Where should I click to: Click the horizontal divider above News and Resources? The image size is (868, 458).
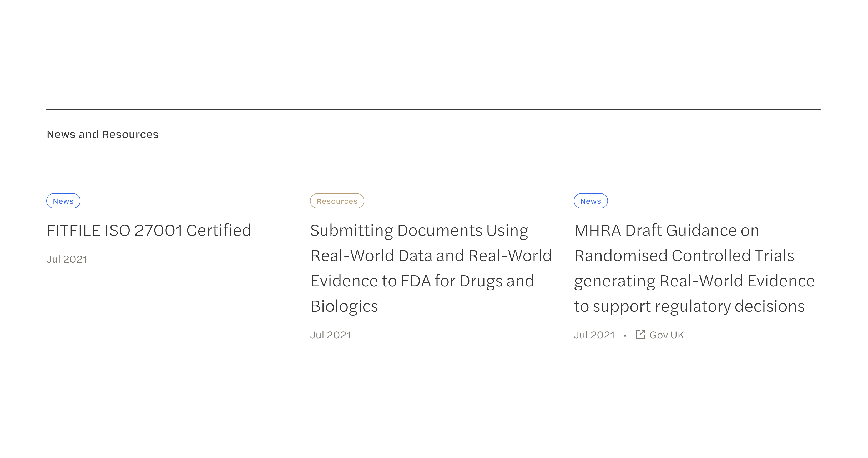[433, 109]
